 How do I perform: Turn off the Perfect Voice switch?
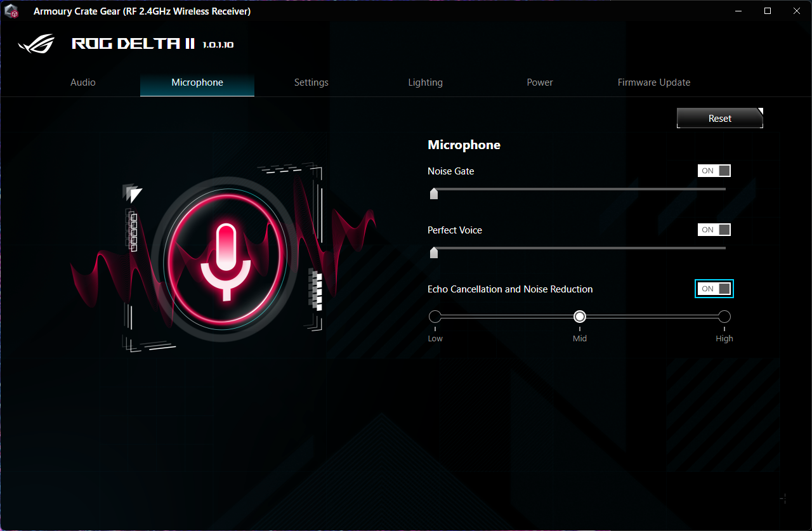[x=714, y=230]
